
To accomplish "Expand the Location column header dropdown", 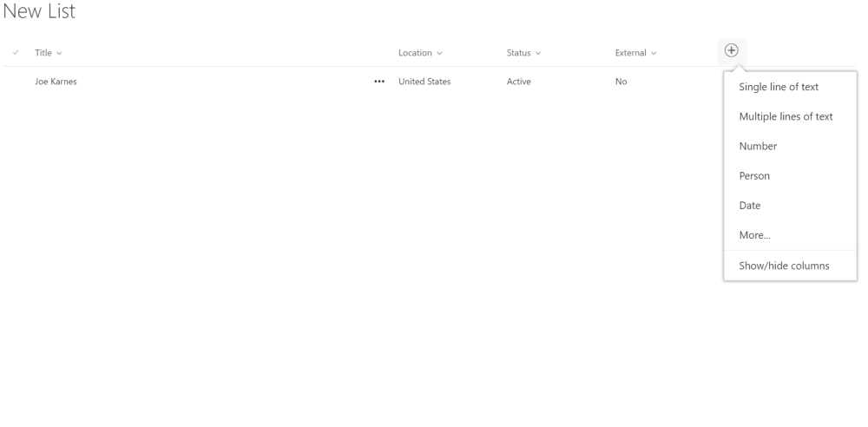I will click(x=420, y=54).
